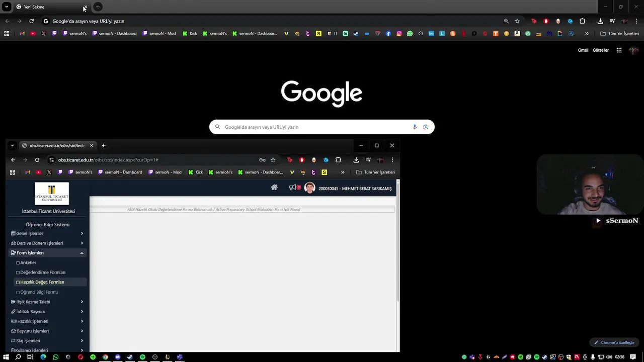Open new tab in the Google window
The image size is (644, 362).
(x=98, y=7)
